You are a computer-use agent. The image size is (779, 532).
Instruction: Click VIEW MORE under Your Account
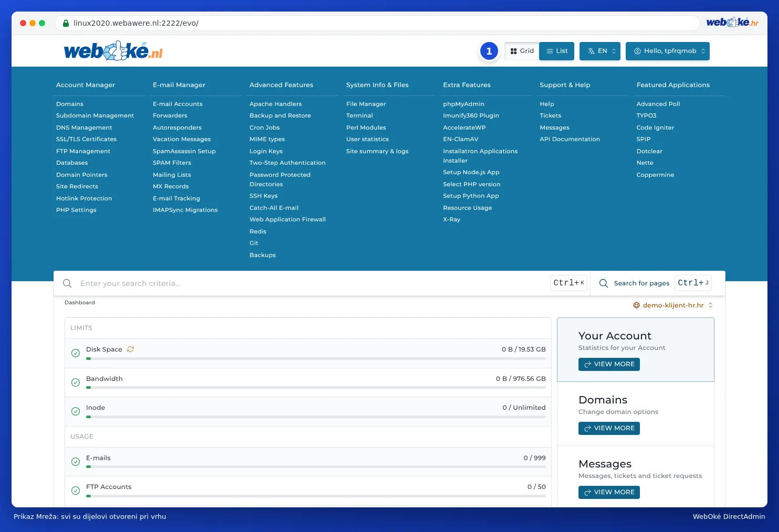tap(609, 364)
